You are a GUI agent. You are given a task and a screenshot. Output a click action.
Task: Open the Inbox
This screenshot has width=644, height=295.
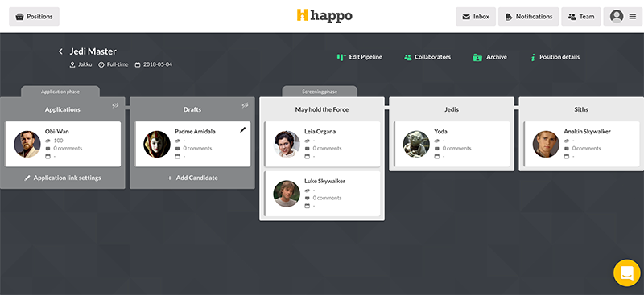point(476,17)
